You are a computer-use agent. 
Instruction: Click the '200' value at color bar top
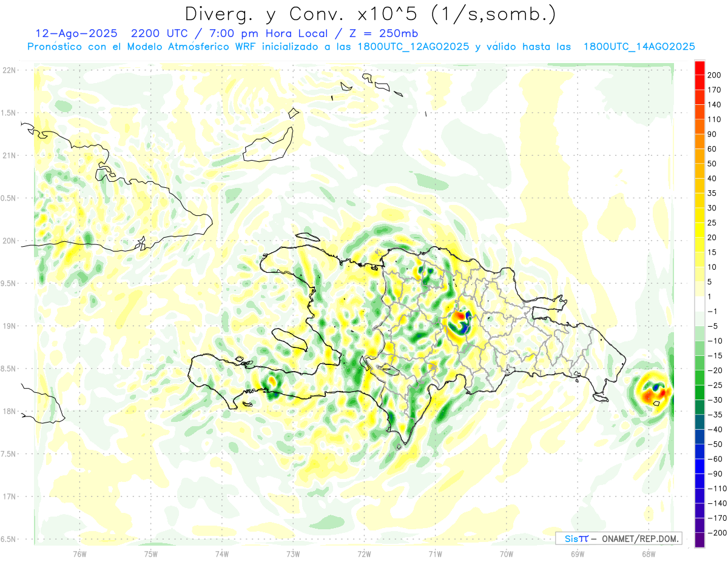(x=715, y=75)
